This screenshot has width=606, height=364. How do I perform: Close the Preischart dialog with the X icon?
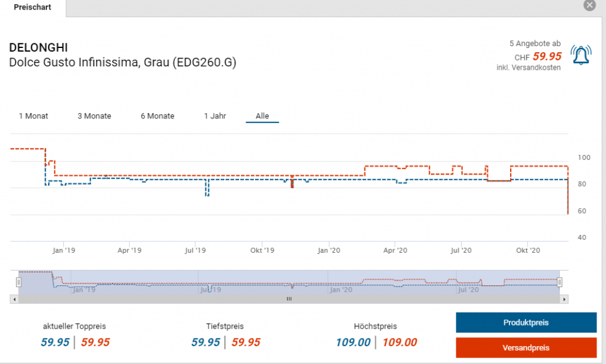(x=589, y=5)
